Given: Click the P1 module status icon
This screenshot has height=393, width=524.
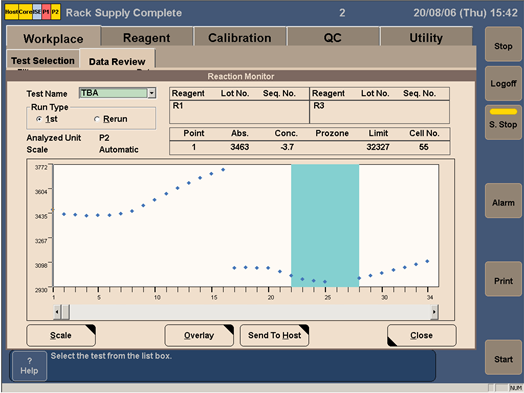Looking at the screenshot, I should 46,12.
